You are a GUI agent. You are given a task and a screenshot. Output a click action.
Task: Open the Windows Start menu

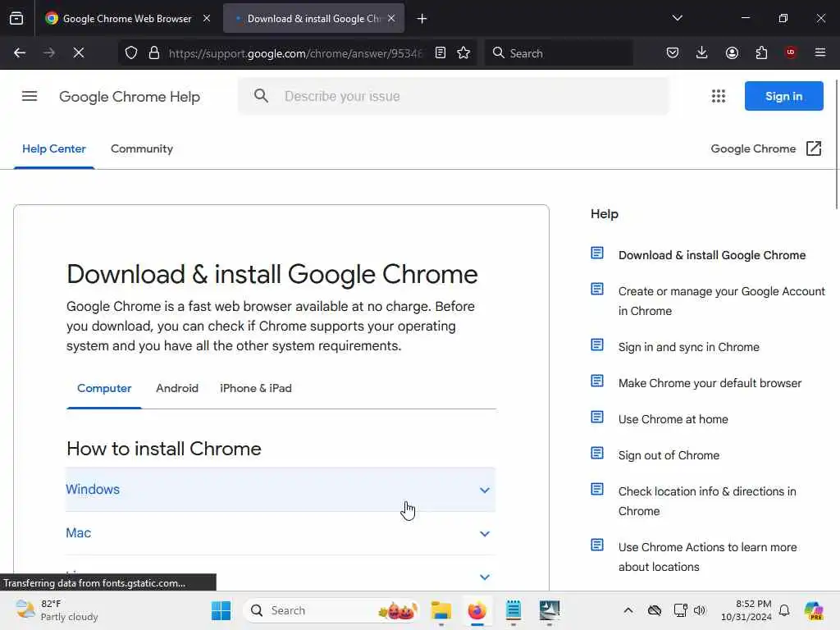(x=221, y=610)
